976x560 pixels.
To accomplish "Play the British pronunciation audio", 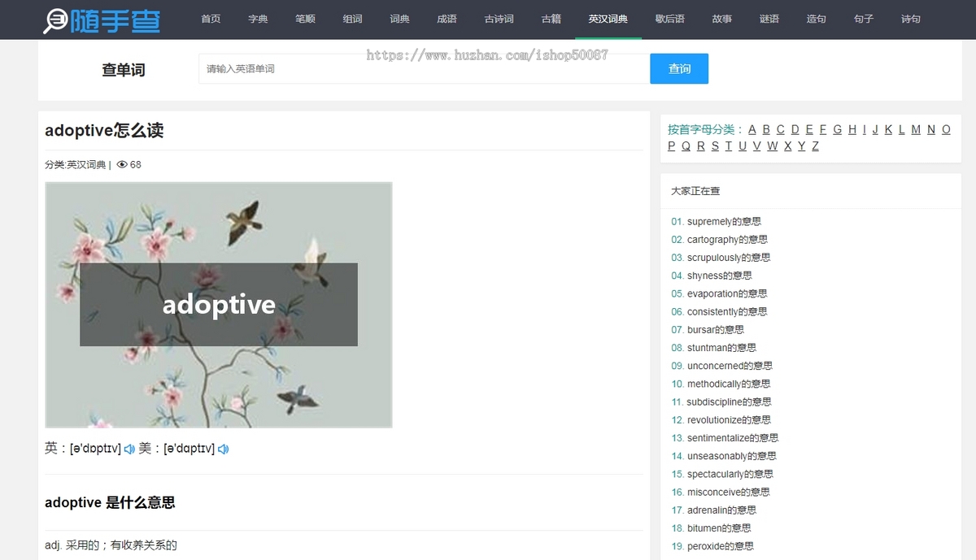I will coord(129,449).
